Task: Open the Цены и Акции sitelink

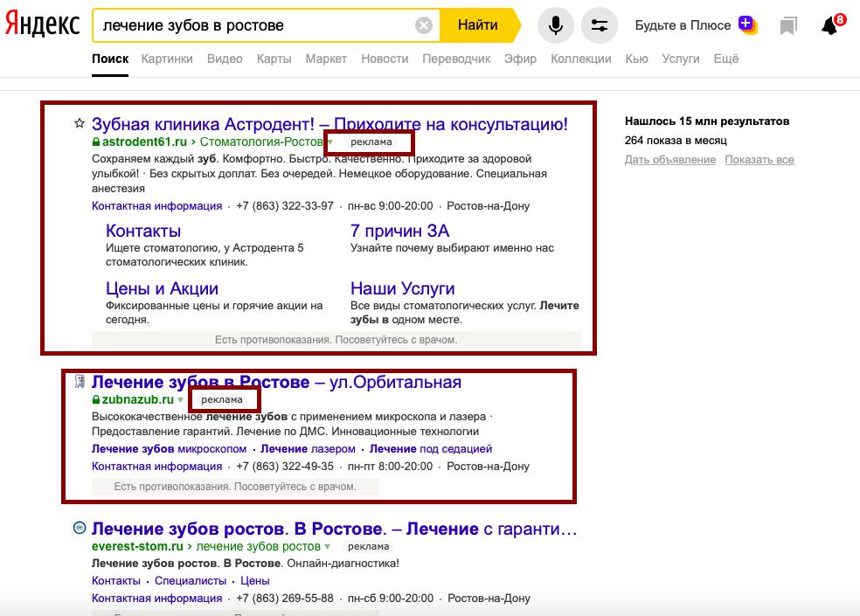Action: tap(162, 288)
